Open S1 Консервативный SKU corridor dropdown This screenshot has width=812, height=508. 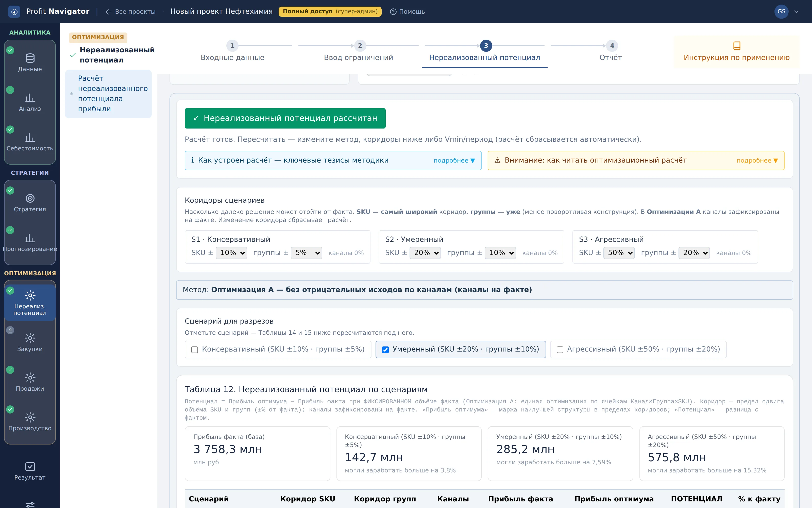(x=231, y=253)
